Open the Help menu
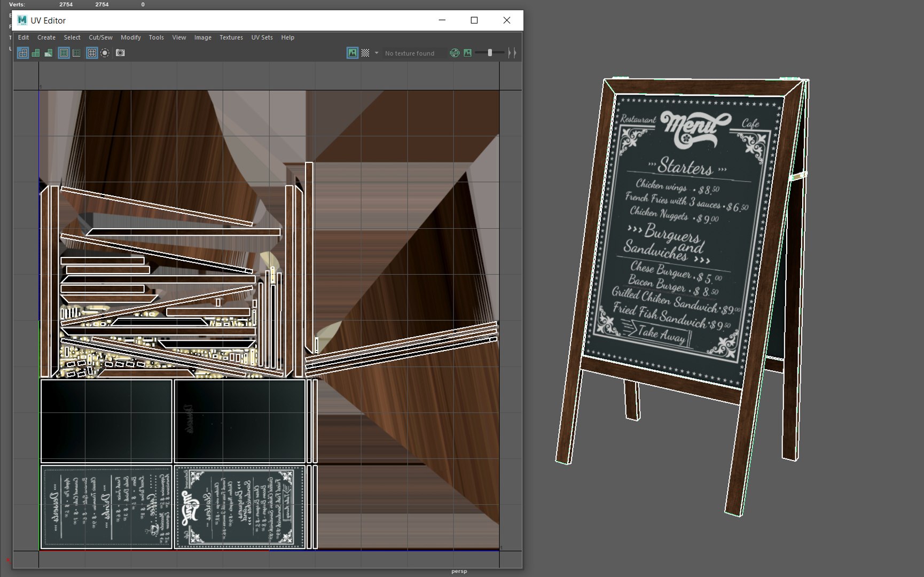The width and height of the screenshot is (924, 577). [288, 37]
